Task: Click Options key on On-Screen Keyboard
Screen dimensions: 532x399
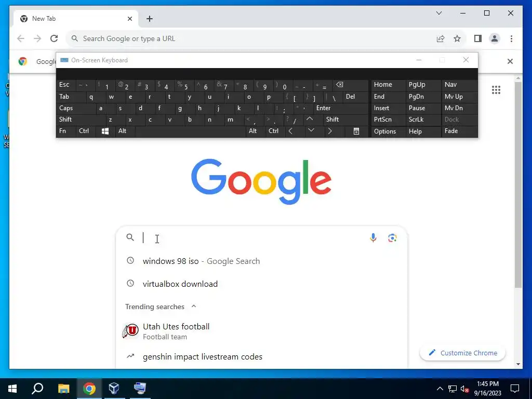Action: tap(388, 131)
